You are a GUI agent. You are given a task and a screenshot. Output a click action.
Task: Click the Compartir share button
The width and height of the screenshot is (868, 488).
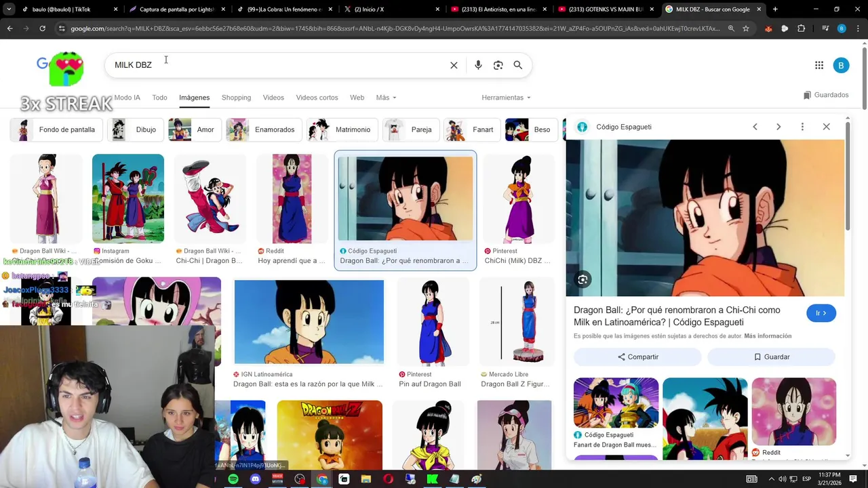click(x=637, y=357)
